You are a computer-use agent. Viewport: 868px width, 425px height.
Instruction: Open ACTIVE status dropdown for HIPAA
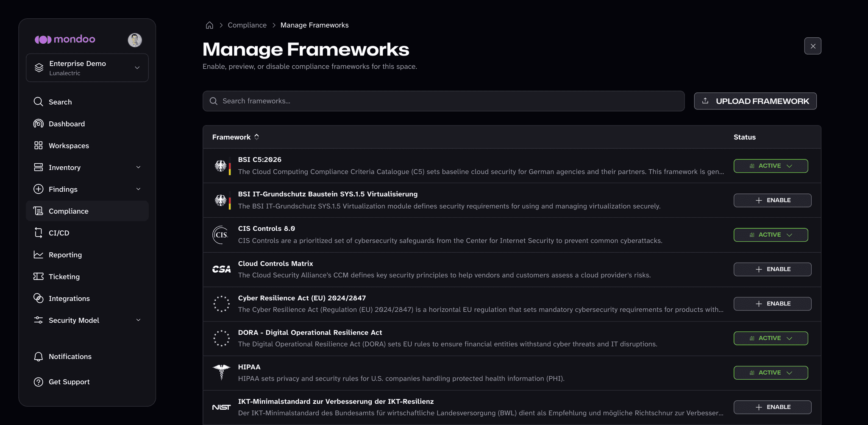tap(771, 372)
